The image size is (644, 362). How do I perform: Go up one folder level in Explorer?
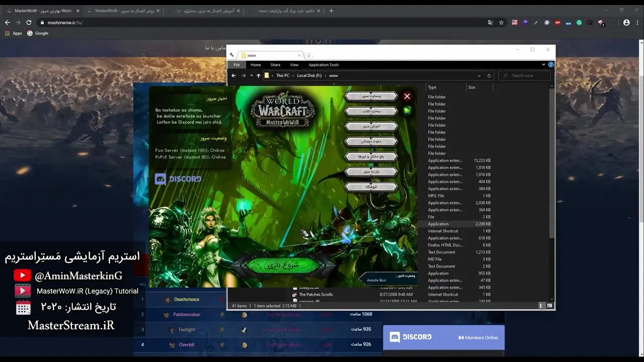pos(259,75)
